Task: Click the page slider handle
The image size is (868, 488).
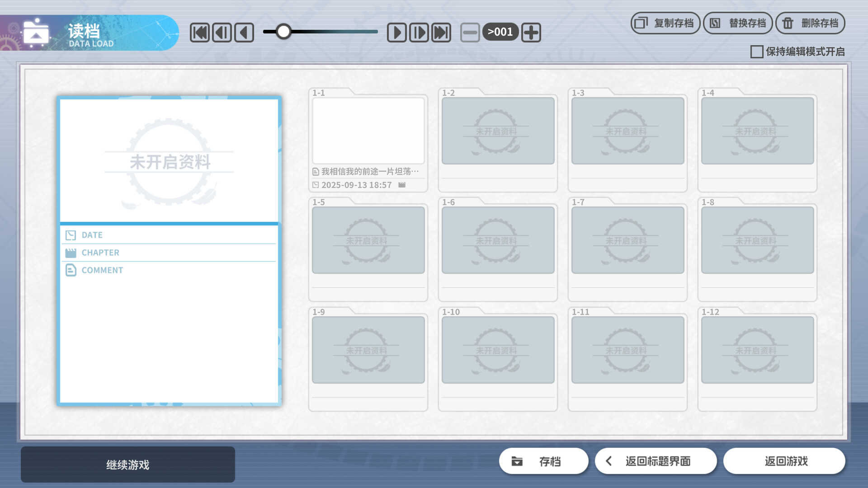Action: [284, 32]
